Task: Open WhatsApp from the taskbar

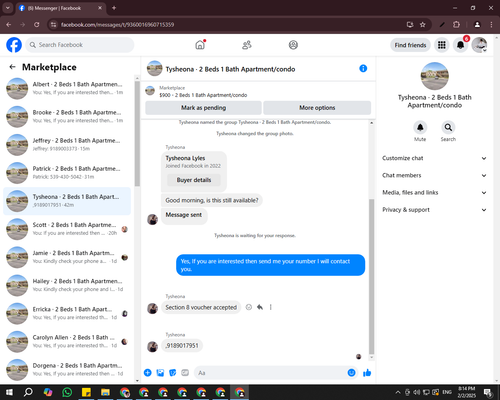Action: coord(67,392)
